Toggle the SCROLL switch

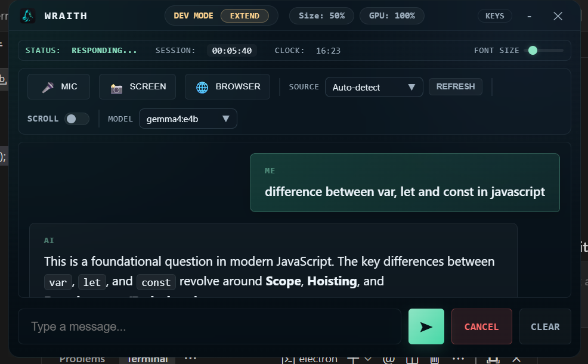76,119
